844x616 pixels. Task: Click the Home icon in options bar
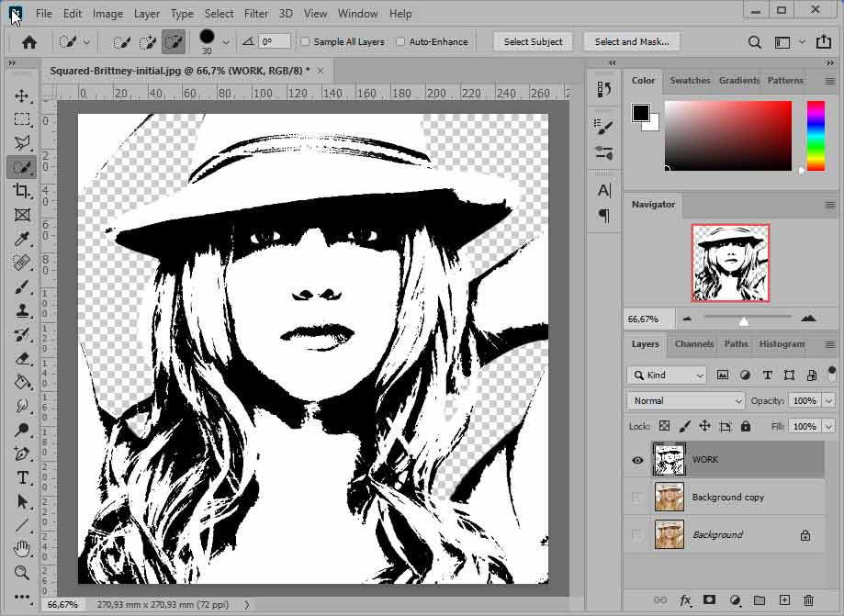[x=29, y=42]
